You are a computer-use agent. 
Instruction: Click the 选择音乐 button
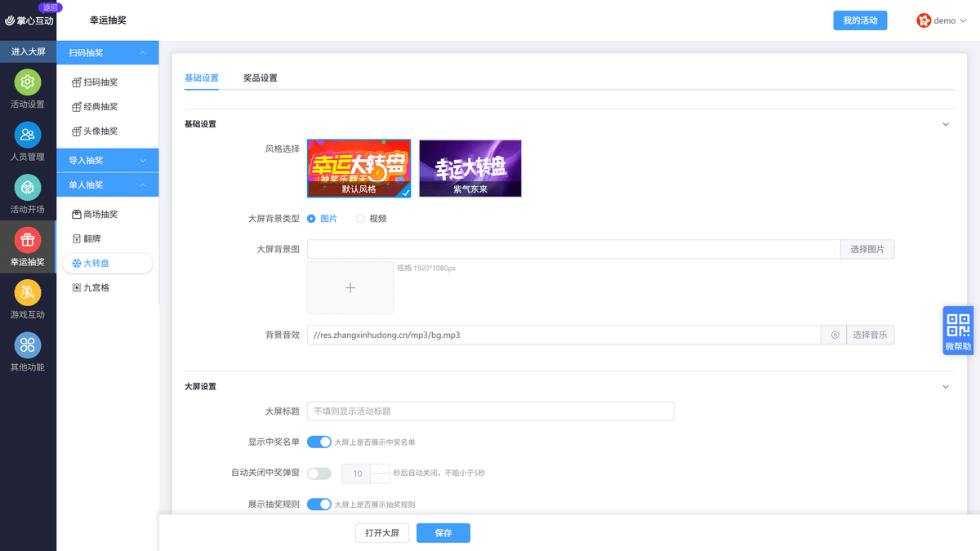[x=870, y=335]
